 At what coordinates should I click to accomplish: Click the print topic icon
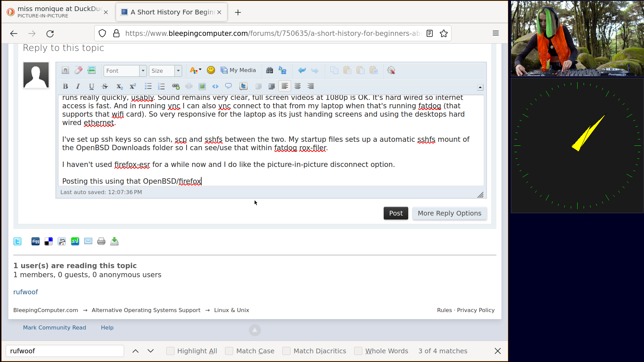pyautogui.click(x=101, y=241)
